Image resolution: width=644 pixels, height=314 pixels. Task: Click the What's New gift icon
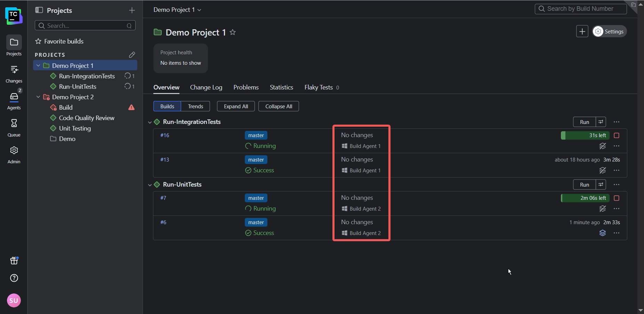(x=14, y=260)
